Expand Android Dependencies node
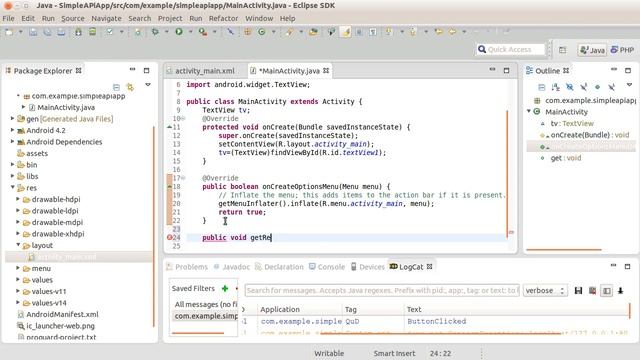The image size is (640, 360). click(x=12, y=142)
